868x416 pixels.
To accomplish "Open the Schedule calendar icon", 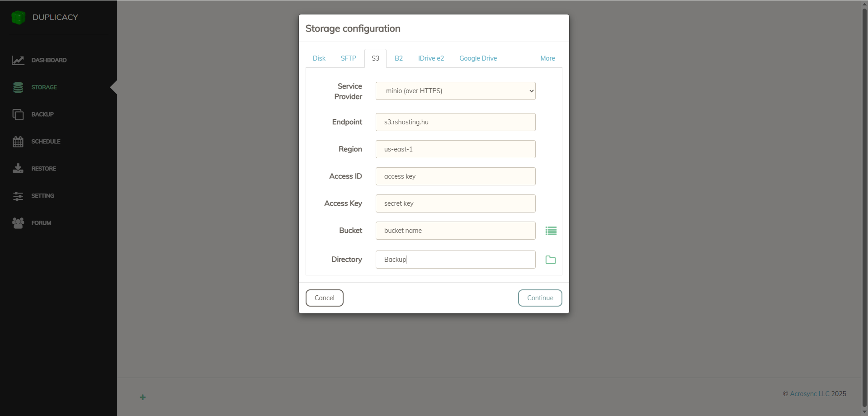I will coord(18,142).
